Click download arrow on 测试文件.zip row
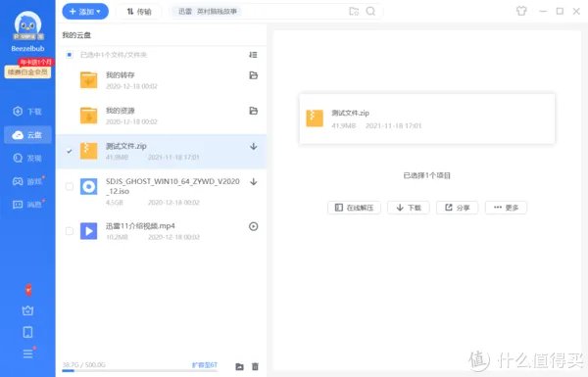The width and height of the screenshot is (588, 377). pos(254,147)
